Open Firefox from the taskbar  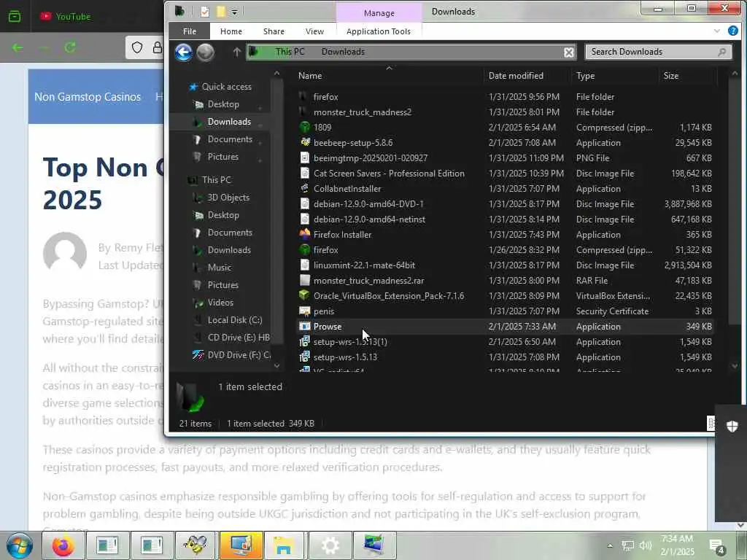pyautogui.click(x=63, y=545)
